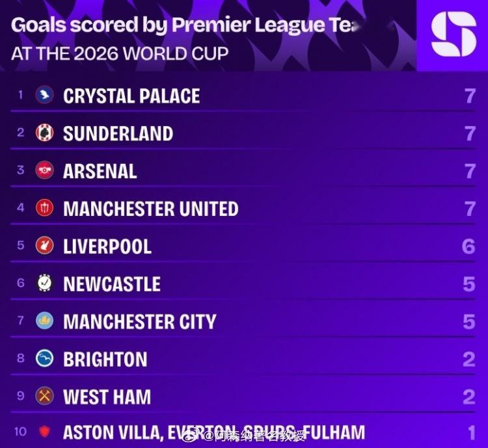This screenshot has height=448, width=488.
Task: Click the Manchester United crest
Action: click(44, 207)
